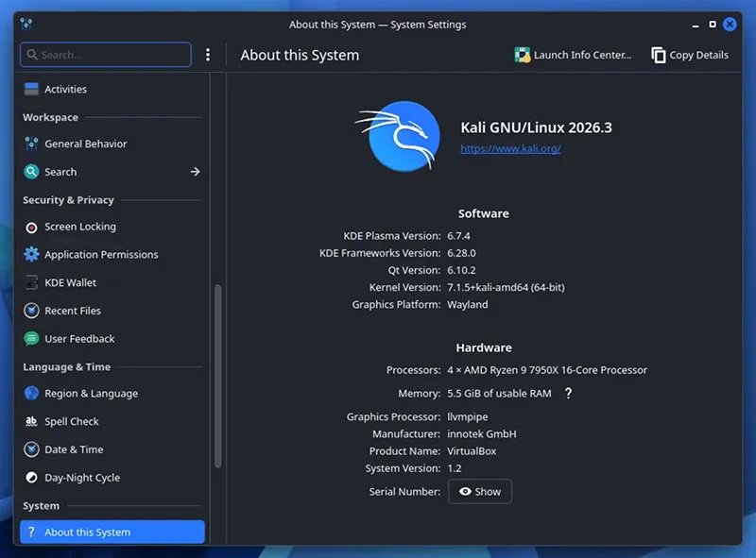Click the Language & Time section header
Screen dimensions: 756x558
[x=66, y=366]
